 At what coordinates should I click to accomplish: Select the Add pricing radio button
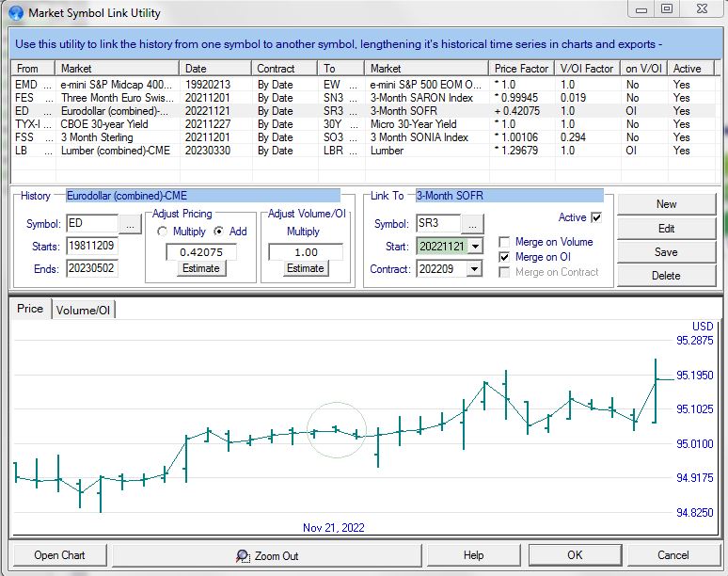click(218, 232)
